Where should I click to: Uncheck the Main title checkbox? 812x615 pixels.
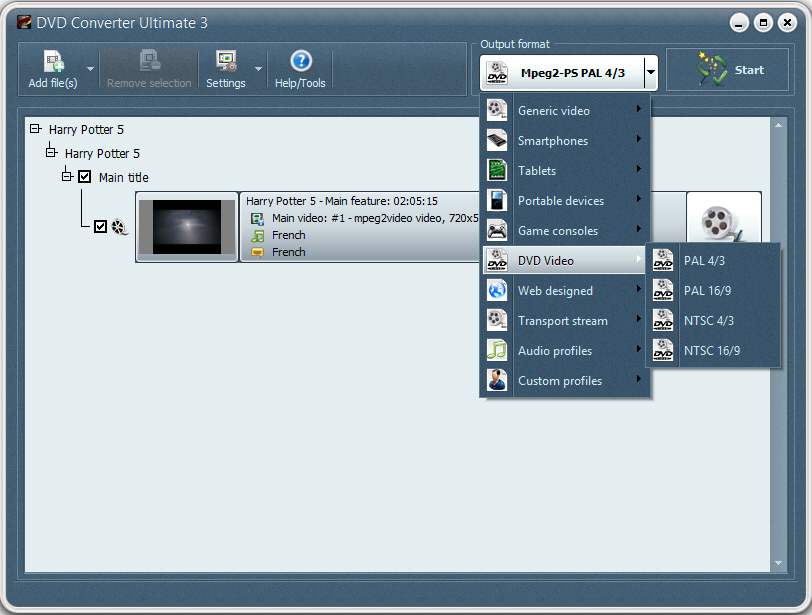(84, 177)
